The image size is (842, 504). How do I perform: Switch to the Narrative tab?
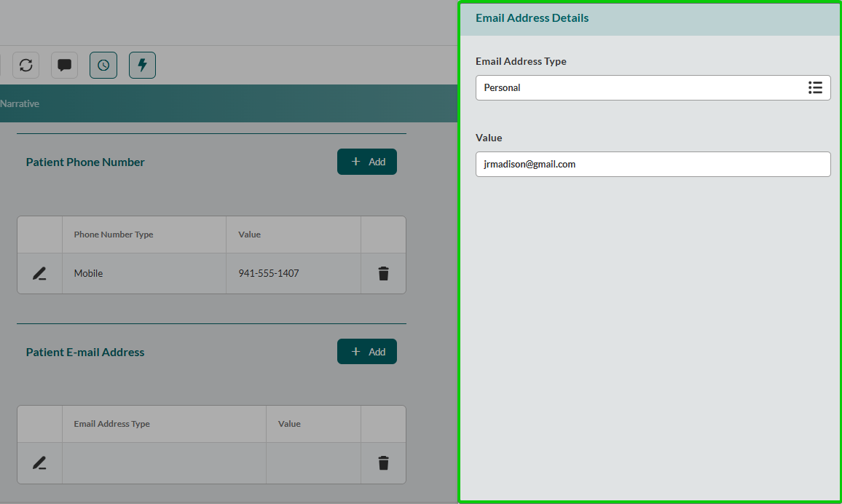click(20, 104)
